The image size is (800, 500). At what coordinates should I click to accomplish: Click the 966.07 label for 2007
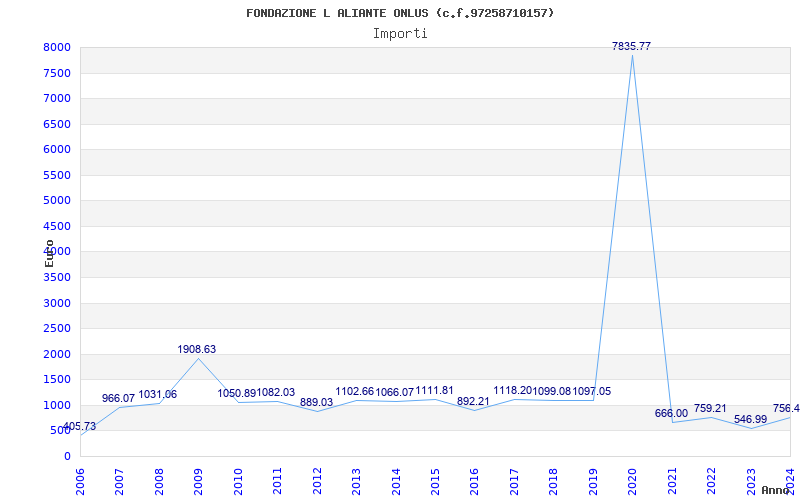(x=118, y=398)
